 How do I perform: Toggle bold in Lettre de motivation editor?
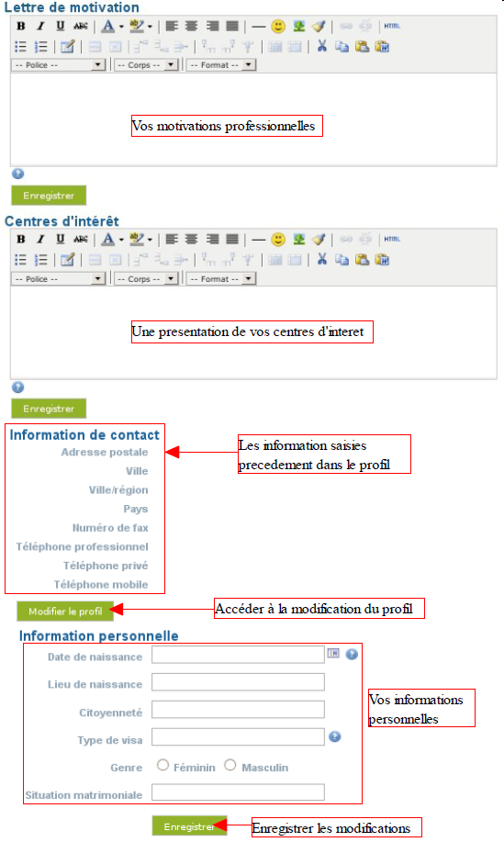point(21,26)
